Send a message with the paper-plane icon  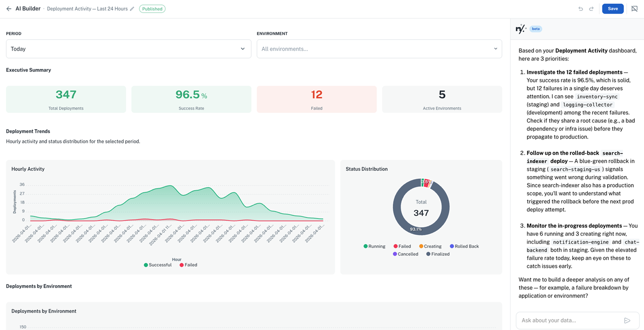coord(627,320)
